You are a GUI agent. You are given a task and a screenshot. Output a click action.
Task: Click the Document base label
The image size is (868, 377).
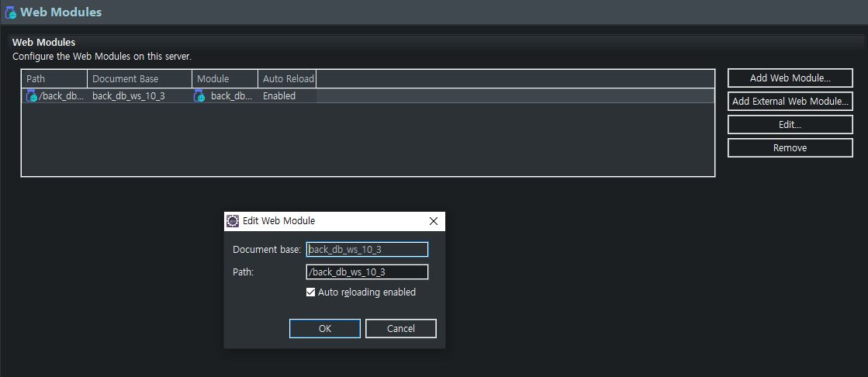[x=267, y=250]
